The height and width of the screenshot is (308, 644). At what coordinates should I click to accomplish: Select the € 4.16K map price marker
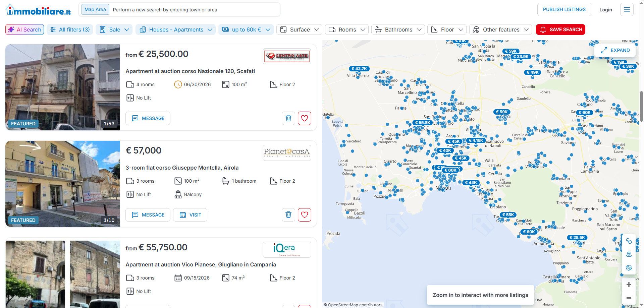click(476, 140)
